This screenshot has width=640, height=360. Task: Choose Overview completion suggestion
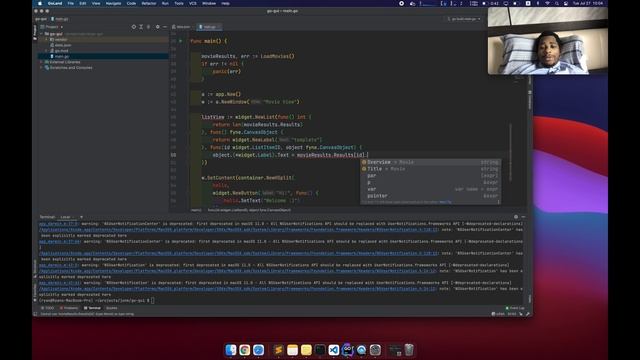pyautogui.click(x=430, y=162)
